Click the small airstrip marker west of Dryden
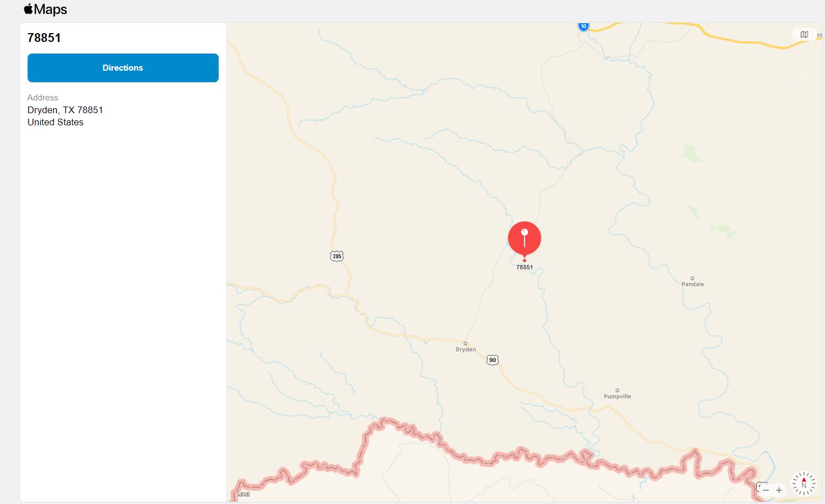Image resolution: width=825 pixels, height=504 pixels. [426, 342]
